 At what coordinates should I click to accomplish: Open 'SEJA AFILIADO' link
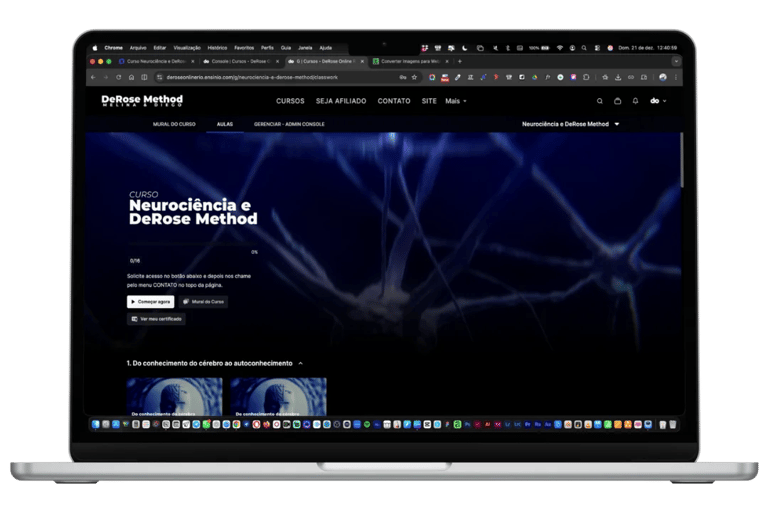tap(341, 101)
